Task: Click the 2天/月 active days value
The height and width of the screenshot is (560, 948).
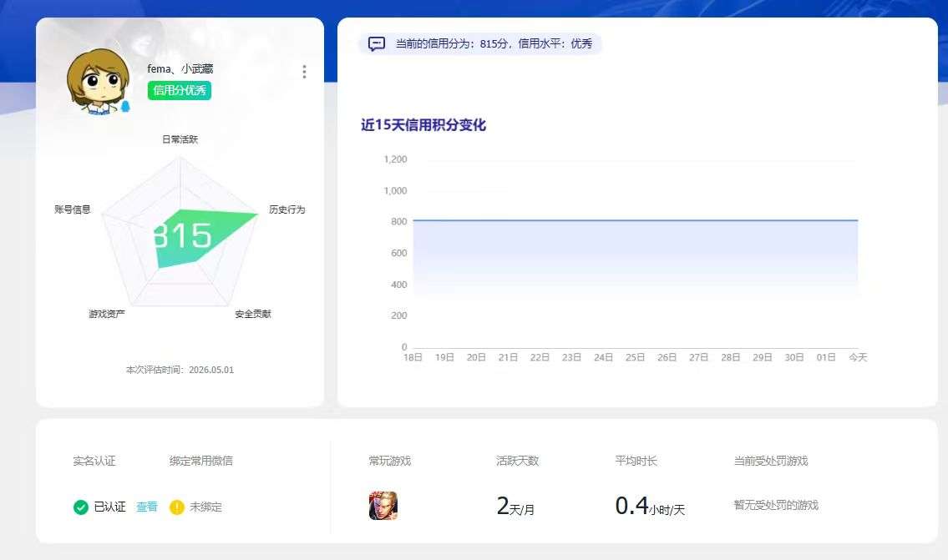Action: click(x=515, y=507)
